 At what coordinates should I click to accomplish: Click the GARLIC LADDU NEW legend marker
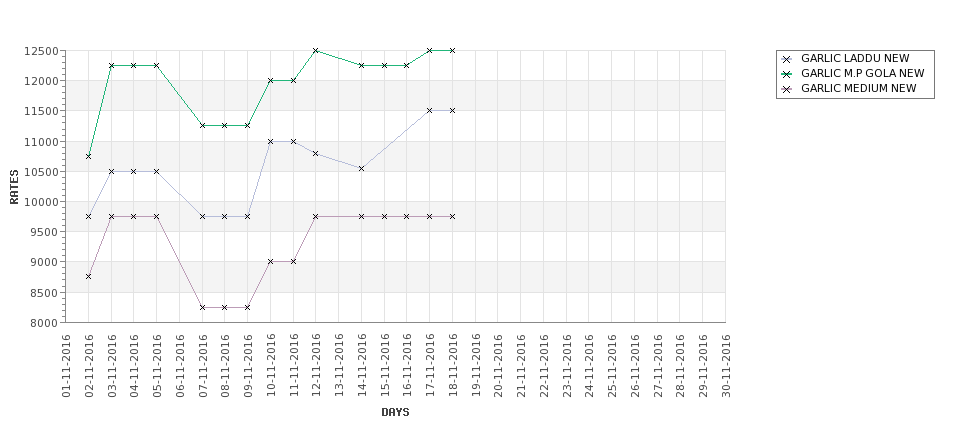click(x=787, y=59)
